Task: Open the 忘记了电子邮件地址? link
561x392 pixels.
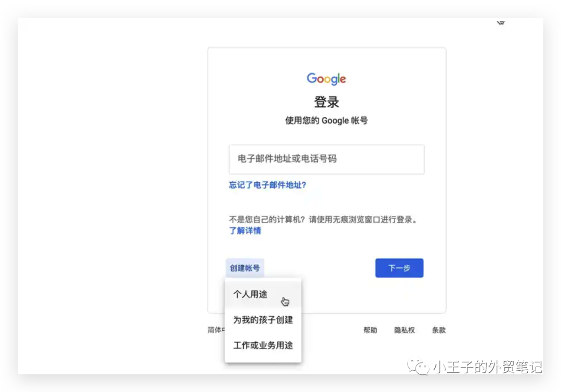Action: click(x=268, y=185)
